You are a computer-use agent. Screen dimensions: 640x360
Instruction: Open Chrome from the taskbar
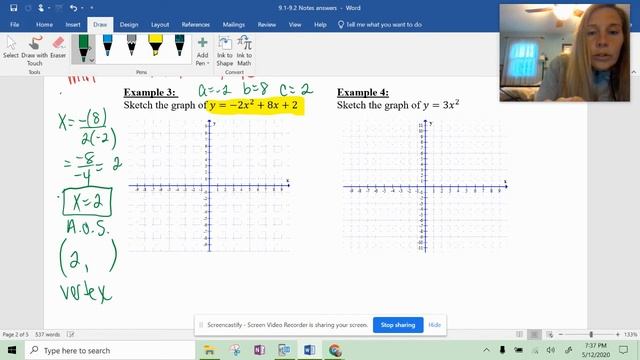[335, 350]
